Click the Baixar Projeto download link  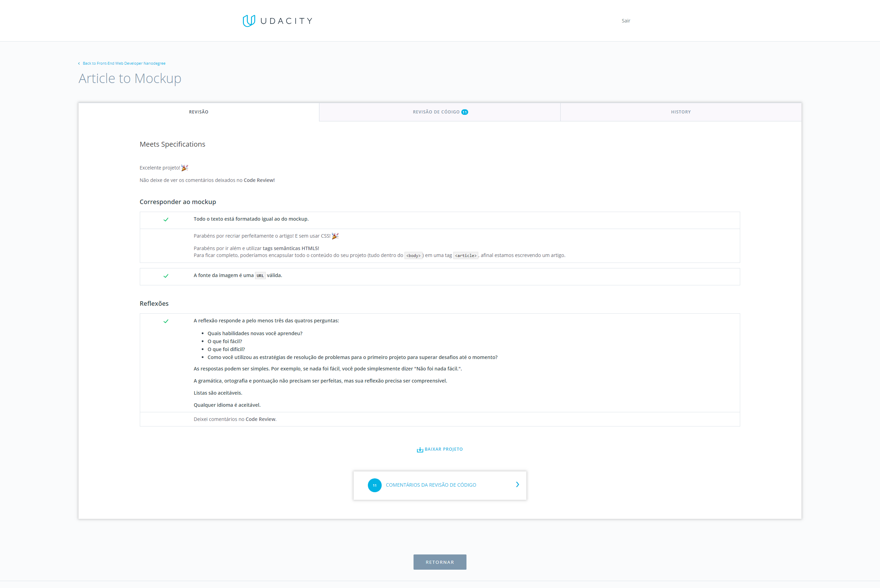[x=443, y=449]
